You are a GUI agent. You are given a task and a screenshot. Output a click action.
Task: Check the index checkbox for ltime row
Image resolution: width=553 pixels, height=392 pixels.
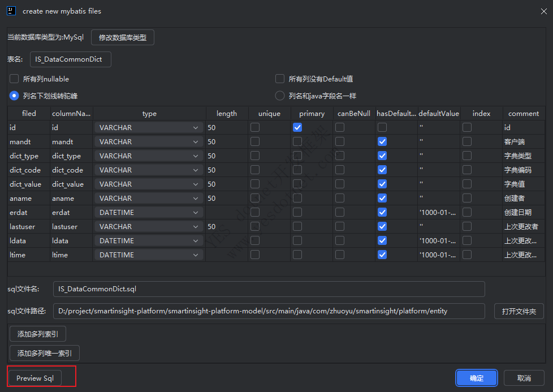(x=467, y=255)
